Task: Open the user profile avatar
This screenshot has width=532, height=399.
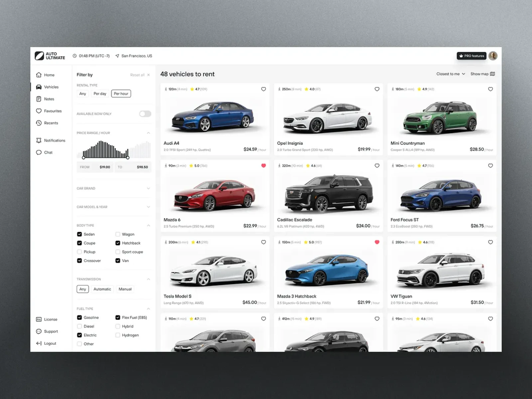Action: [x=493, y=56]
